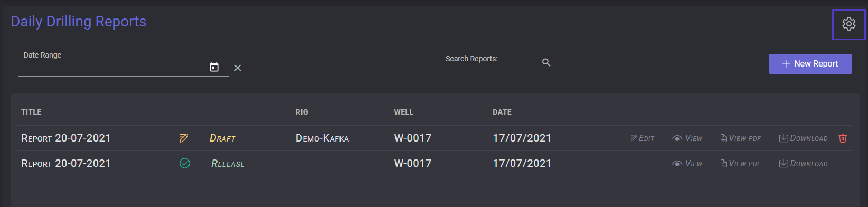Click into the Date Range input field
Viewport: 868px width, 207px height.
coord(113,68)
